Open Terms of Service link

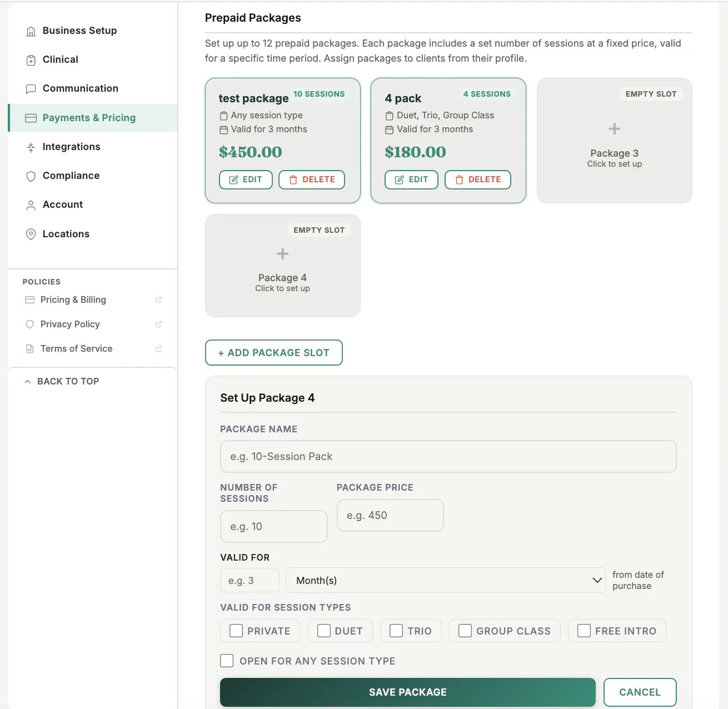click(76, 348)
